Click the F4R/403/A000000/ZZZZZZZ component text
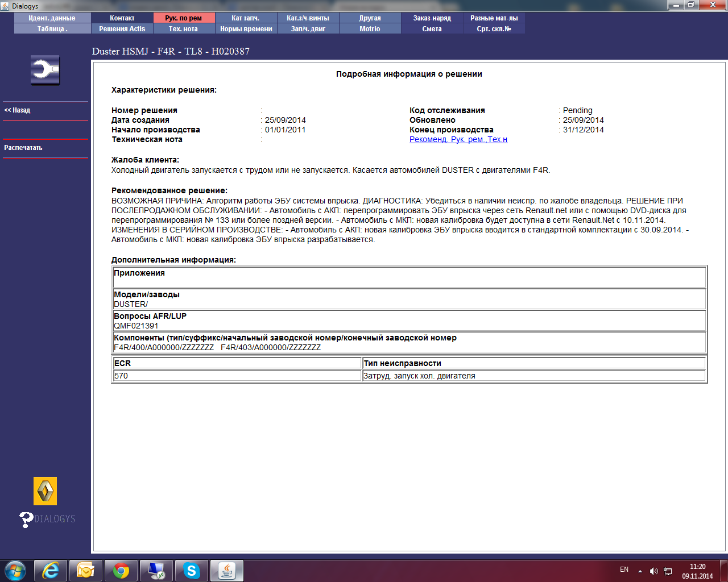This screenshot has width=728, height=582. click(x=271, y=347)
